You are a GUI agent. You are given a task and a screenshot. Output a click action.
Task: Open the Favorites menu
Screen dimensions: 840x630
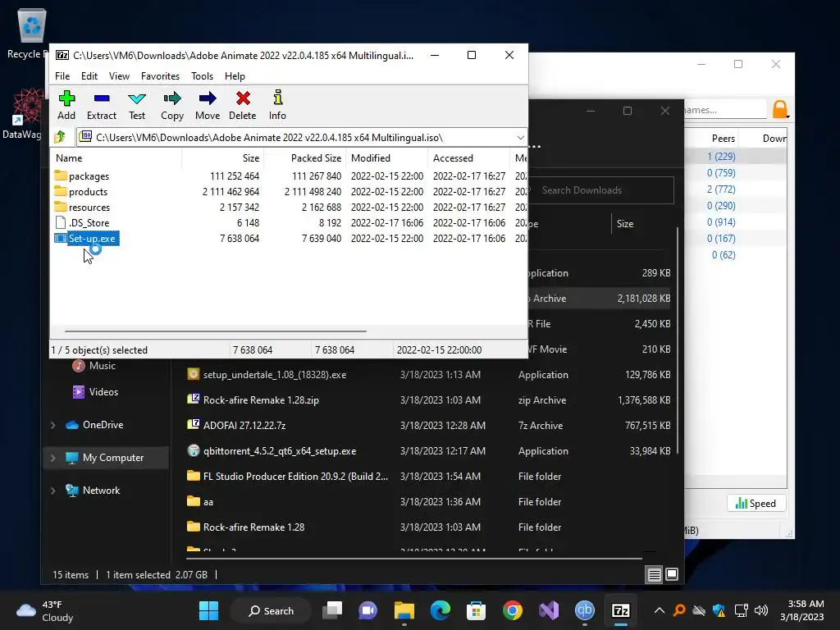160,76
